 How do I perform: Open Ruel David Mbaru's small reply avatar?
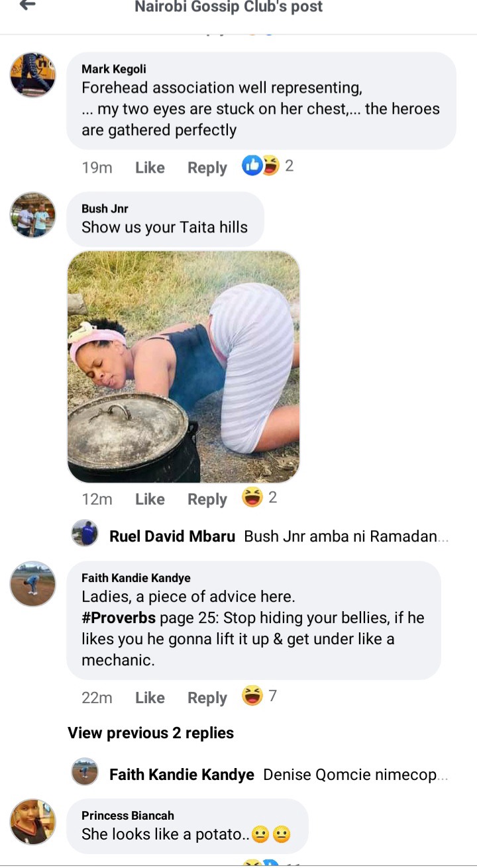85,533
